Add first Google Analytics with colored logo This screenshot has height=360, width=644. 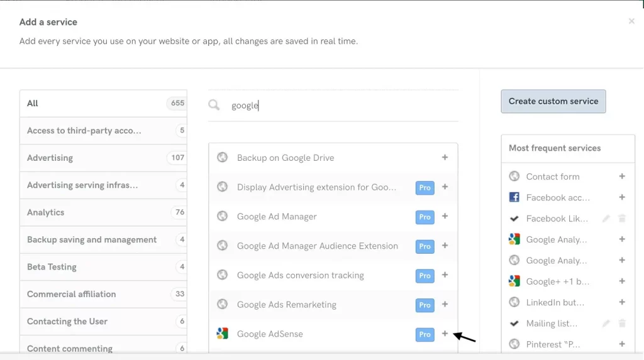click(x=622, y=239)
